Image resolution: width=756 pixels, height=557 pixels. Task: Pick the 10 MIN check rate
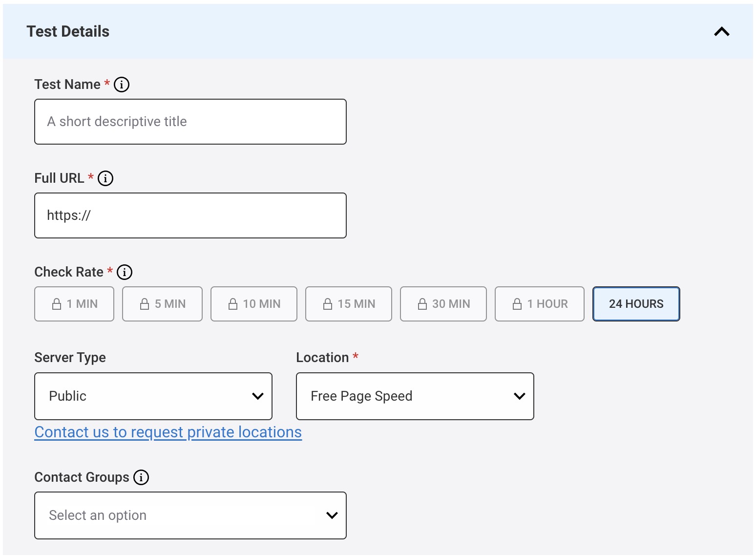pos(253,303)
